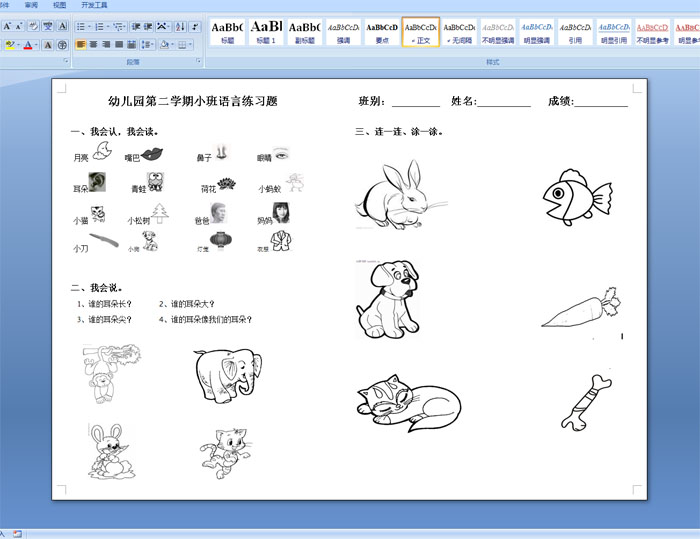Apply the 无间隔 style
The width and height of the screenshot is (700, 539).
(x=459, y=32)
